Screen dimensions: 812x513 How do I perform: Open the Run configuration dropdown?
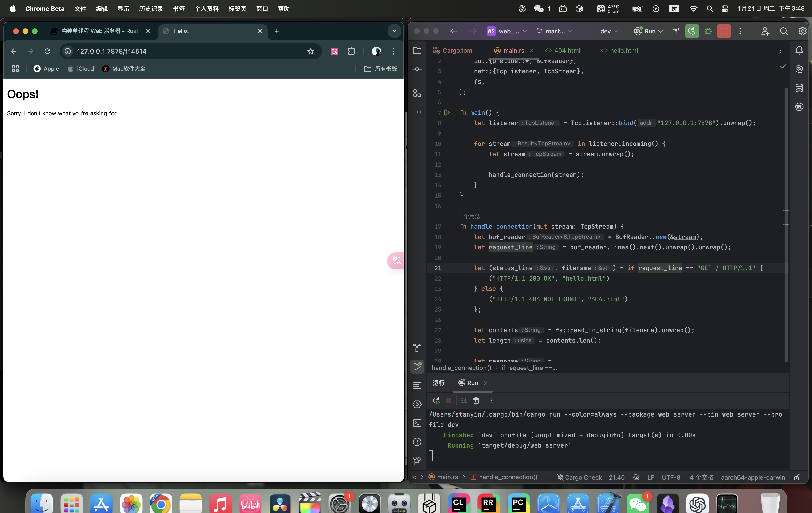tap(648, 31)
